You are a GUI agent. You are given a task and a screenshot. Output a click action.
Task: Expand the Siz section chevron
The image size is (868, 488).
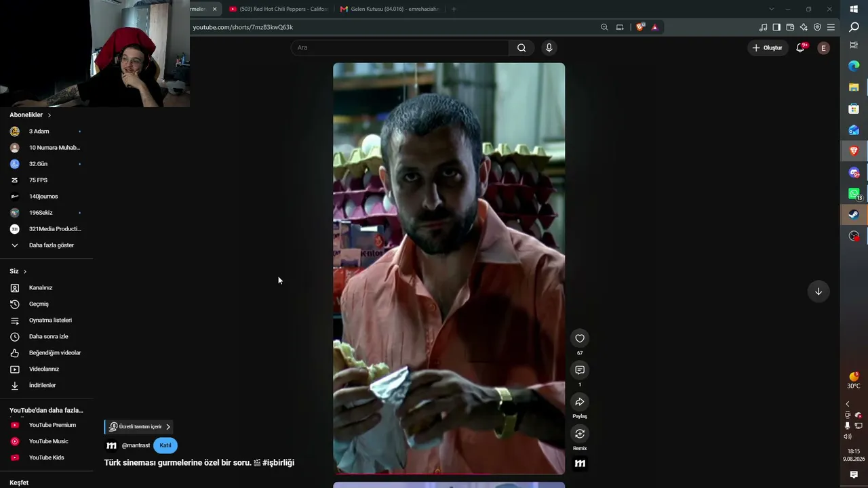25,271
